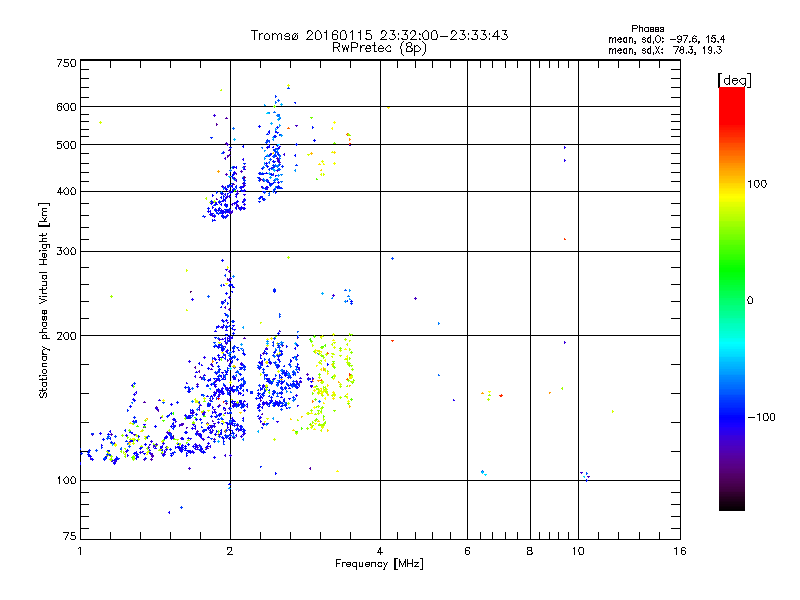The image size is (800, 600).
Task: Click the '2' frequency tick label
Action: (x=230, y=551)
